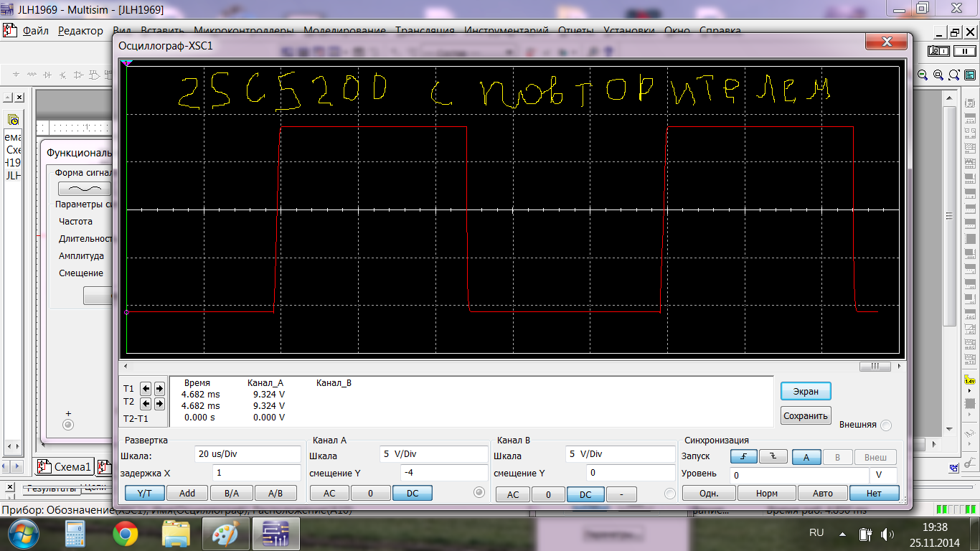Open the Справка menu
Viewport: 980px width, 551px height.
coord(720,31)
